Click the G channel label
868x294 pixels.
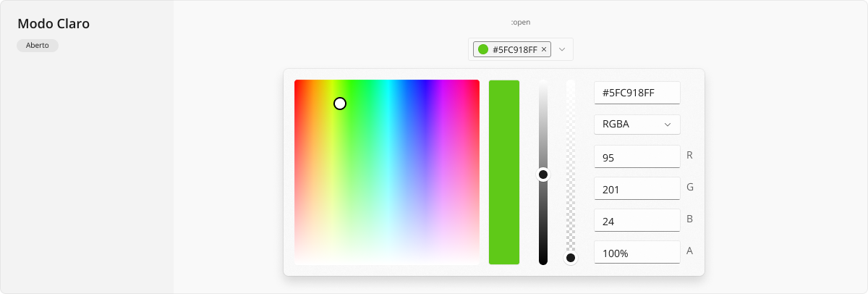coord(690,187)
